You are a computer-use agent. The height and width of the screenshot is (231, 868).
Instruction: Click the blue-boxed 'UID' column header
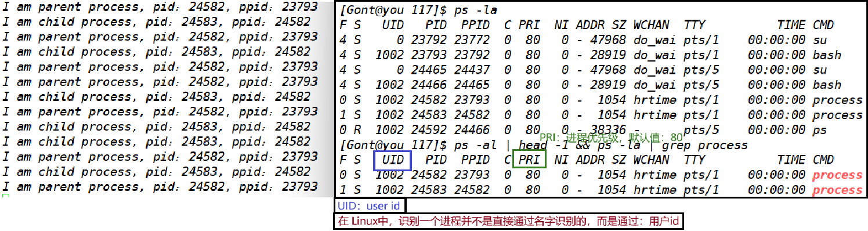coord(393,160)
